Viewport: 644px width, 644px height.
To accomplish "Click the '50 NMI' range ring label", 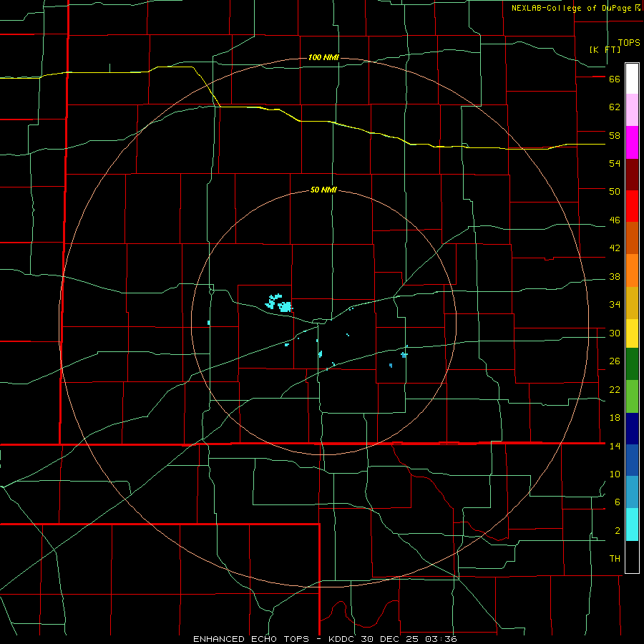I will coord(323,190).
